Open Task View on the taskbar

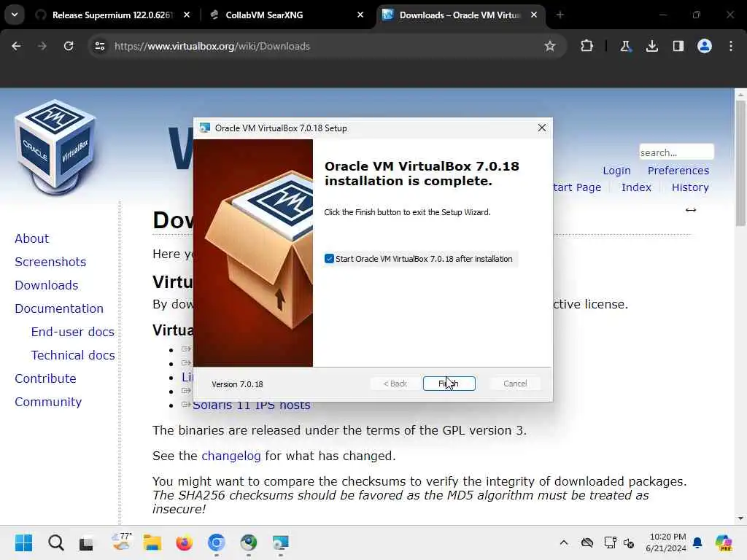pyautogui.click(x=86, y=542)
